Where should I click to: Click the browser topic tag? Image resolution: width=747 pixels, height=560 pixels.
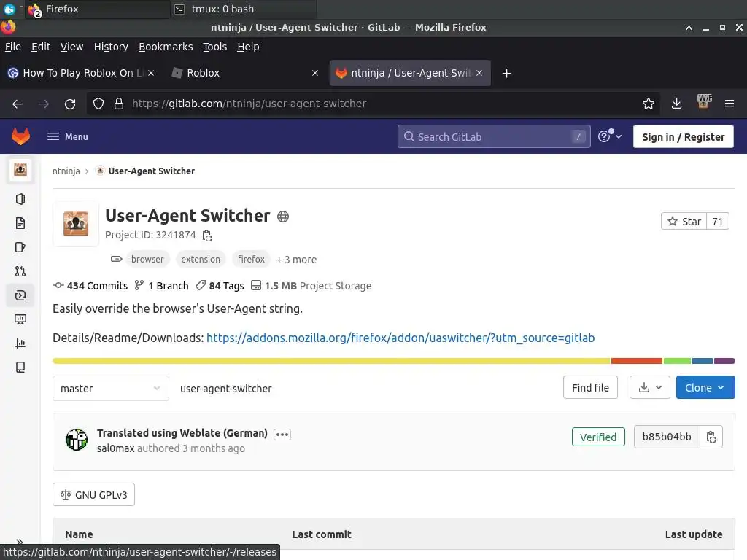click(x=147, y=259)
